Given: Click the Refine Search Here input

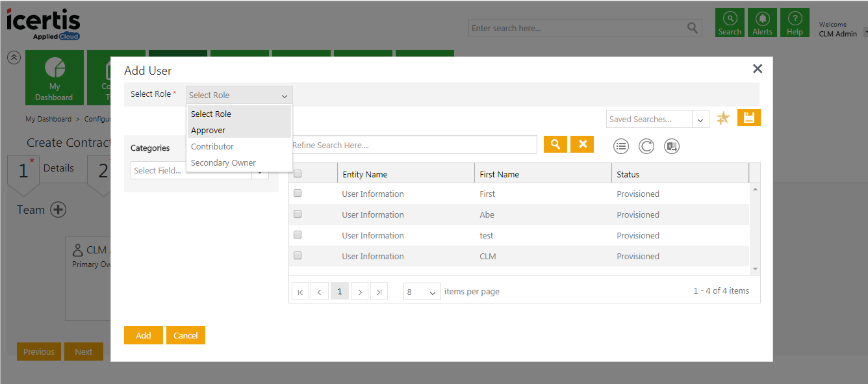Looking at the screenshot, I should [x=413, y=145].
